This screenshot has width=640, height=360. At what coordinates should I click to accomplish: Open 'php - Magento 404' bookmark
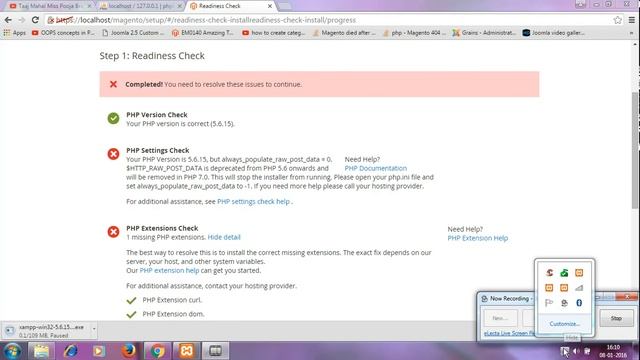click(x=414, y=33)
